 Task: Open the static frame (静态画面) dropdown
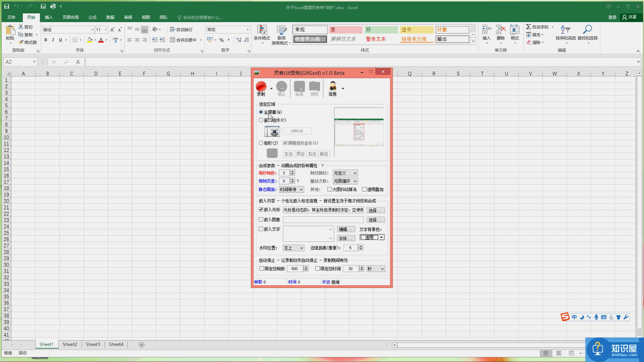click(291, 190)
